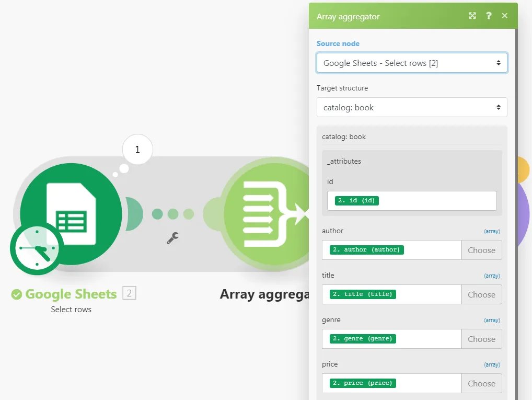Open the Source node dropdown

412,63
